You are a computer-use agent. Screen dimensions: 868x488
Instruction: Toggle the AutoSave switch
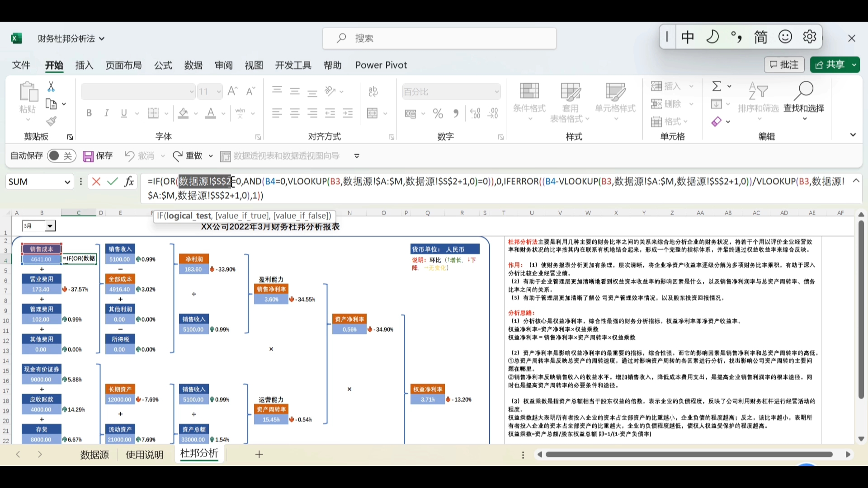coord(61,156)
